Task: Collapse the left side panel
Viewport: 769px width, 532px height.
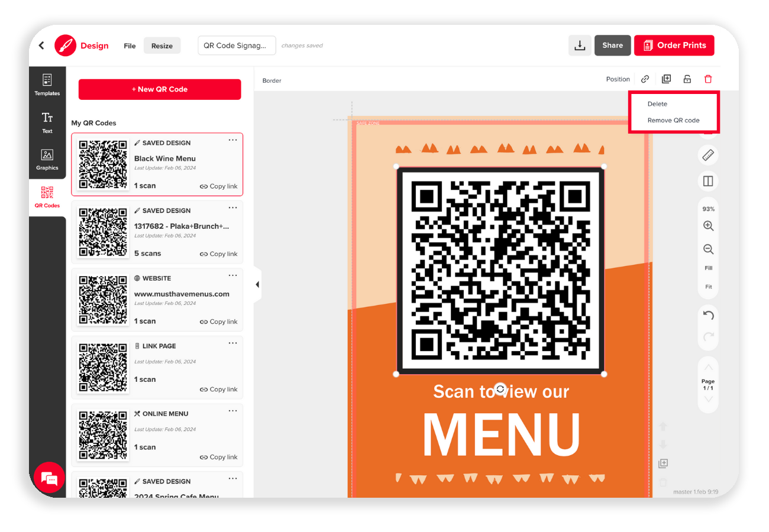Action: [x=257, y=285]
